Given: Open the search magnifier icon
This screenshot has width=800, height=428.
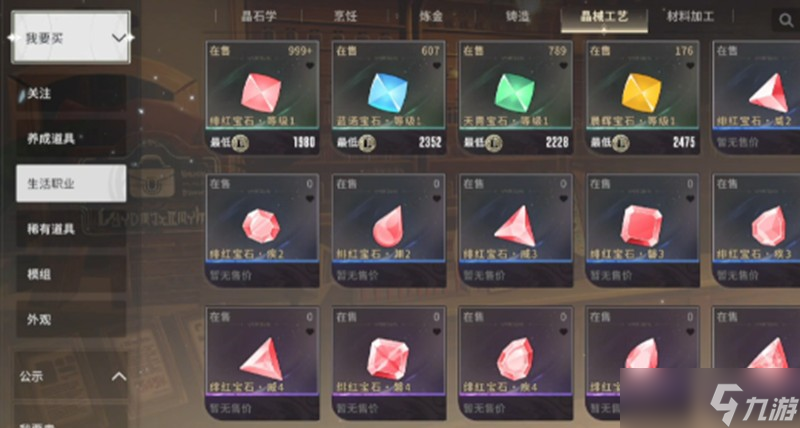Looking at the screenshot, I should tap(786, 20).
